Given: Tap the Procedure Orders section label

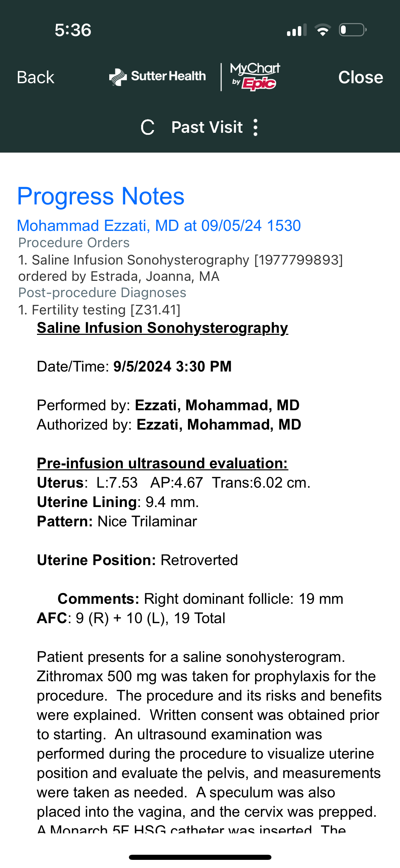Looking at the screenshot, I should pyautogui.click(x=74, y=243).
